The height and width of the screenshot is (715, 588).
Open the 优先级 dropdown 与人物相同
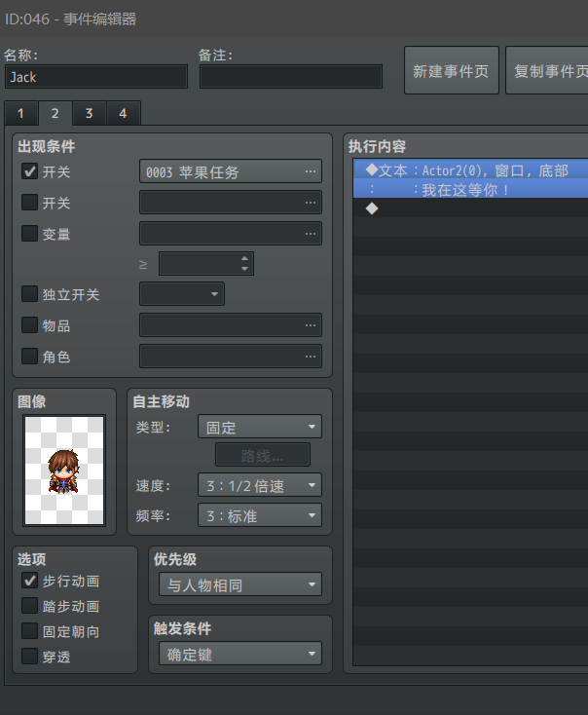coord(240,584)
